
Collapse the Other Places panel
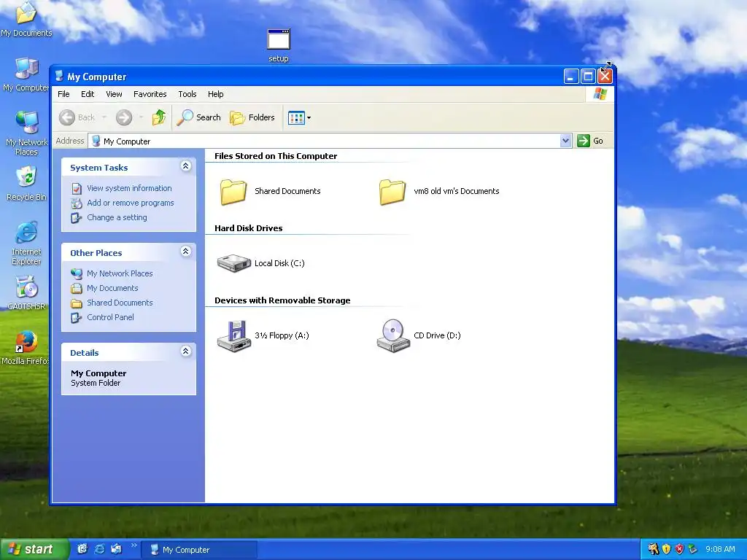pos(186,251)
